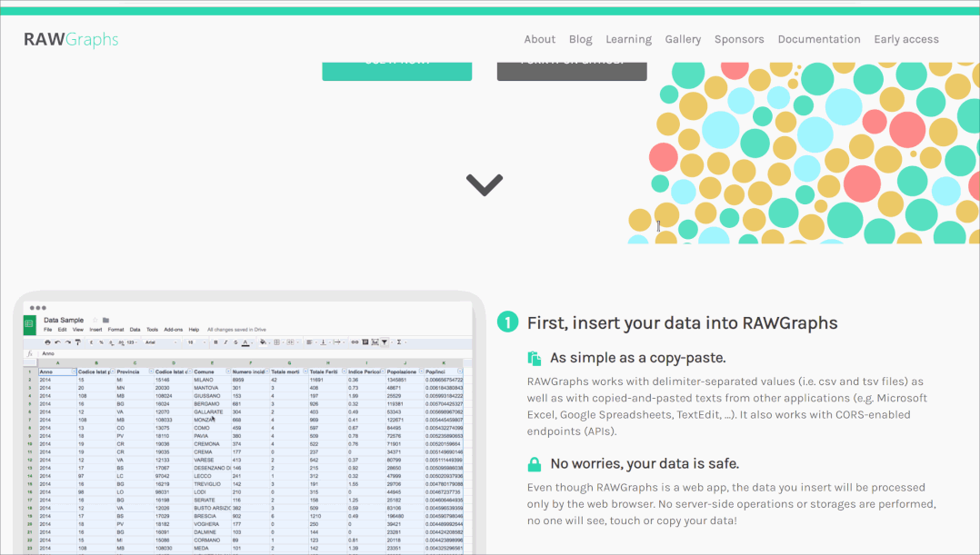Click the 'As simple as a copy-paste.' text
This screenshot has width=980, height=555.
coord(638,358)
